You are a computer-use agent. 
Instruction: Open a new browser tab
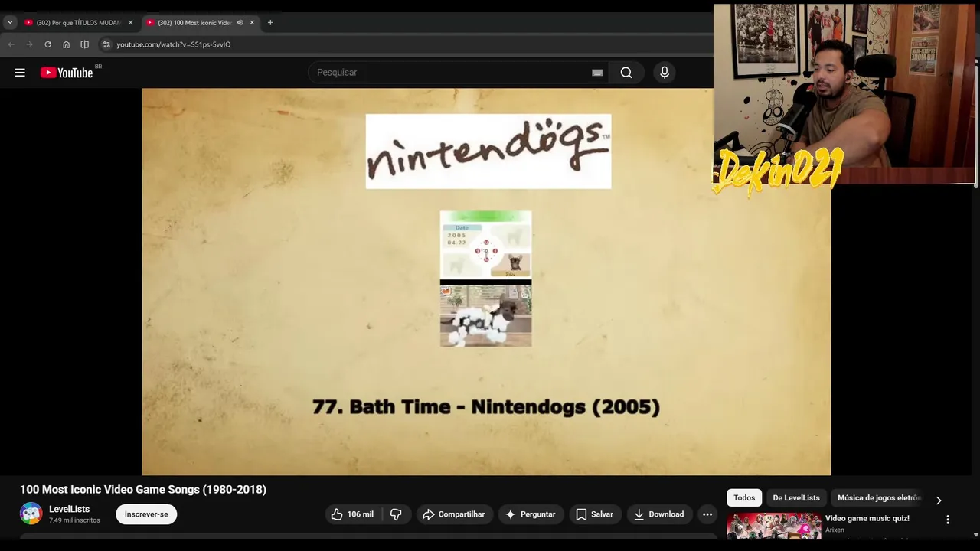point(270,23)
